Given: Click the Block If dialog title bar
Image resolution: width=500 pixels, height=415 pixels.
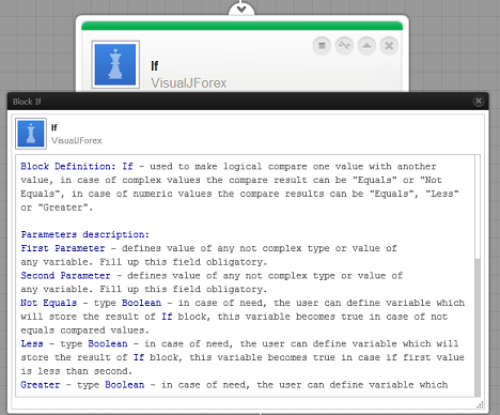Looking at the screenshot, I should [x=248, y=101].
